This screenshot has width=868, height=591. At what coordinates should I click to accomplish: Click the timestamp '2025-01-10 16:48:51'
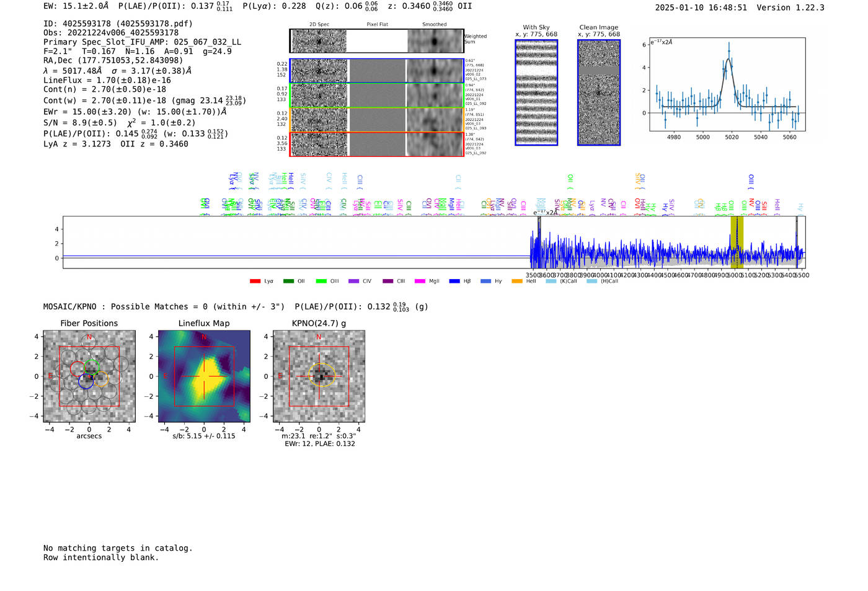click(701, 7)
